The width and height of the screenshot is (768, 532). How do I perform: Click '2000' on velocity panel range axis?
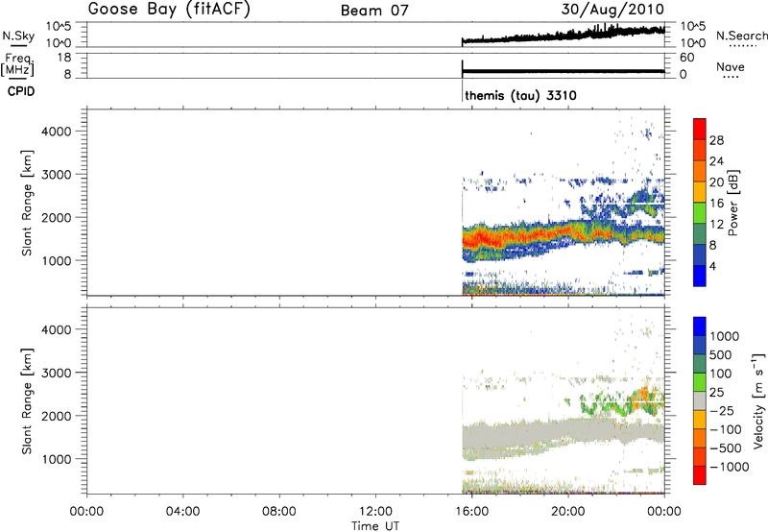coord(56,416)
